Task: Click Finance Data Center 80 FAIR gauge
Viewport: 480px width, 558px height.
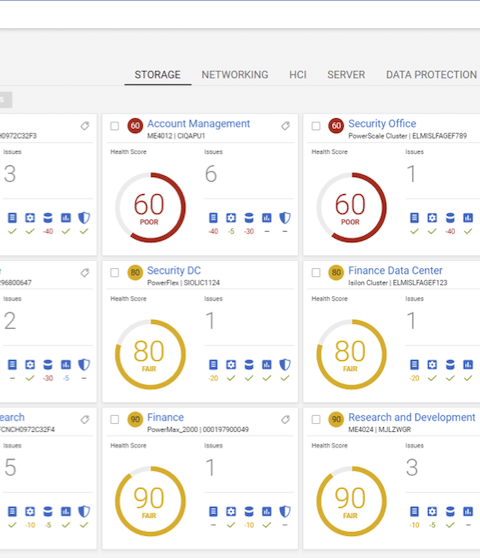Action: (x=352, y=354)
